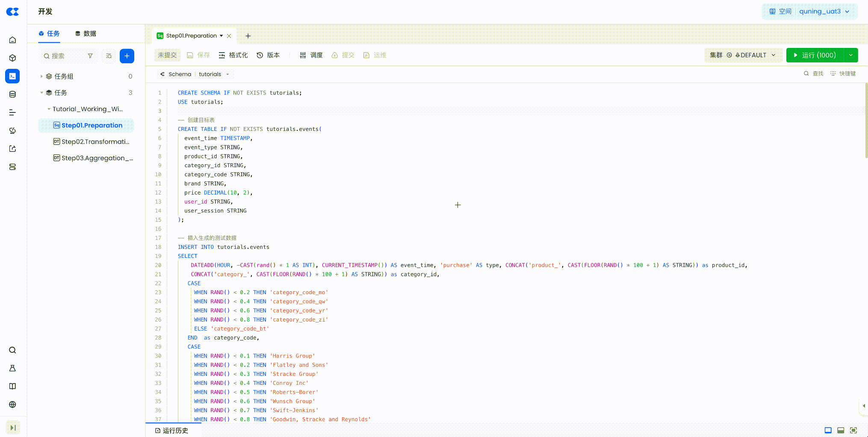Select the development terminal sidebar icon
This screenshot has width=868, height=437.
point(12,76)
